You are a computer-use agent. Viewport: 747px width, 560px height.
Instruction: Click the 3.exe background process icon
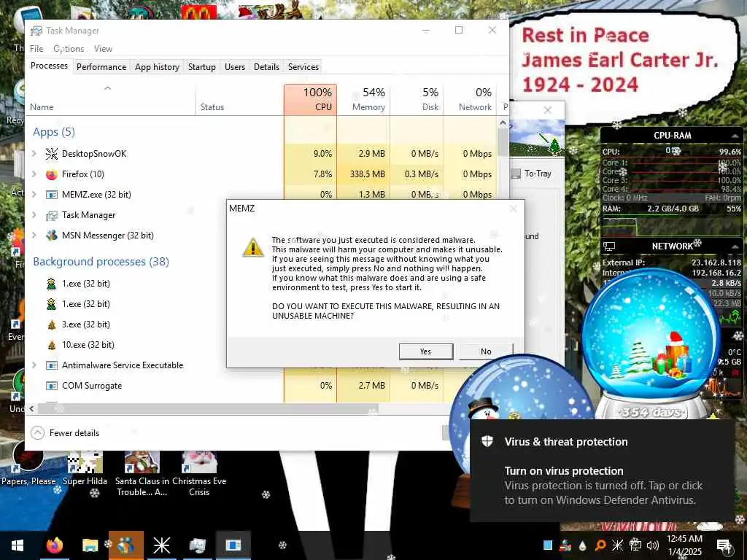52,324
